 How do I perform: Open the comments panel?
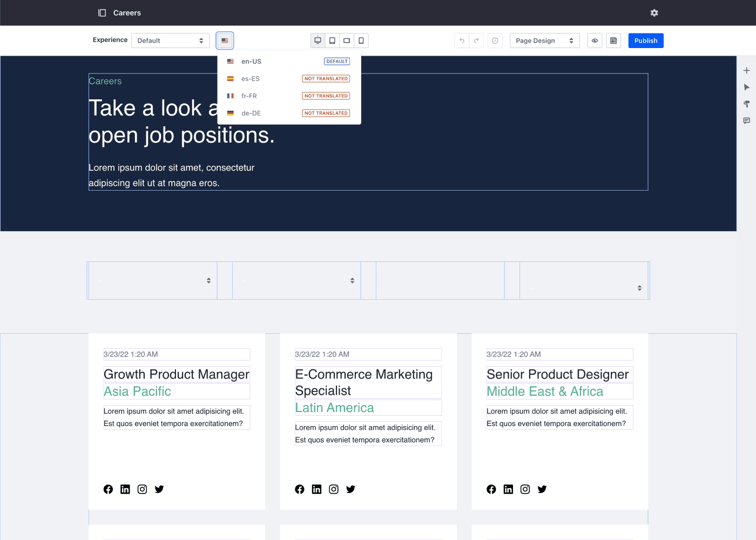747,121
